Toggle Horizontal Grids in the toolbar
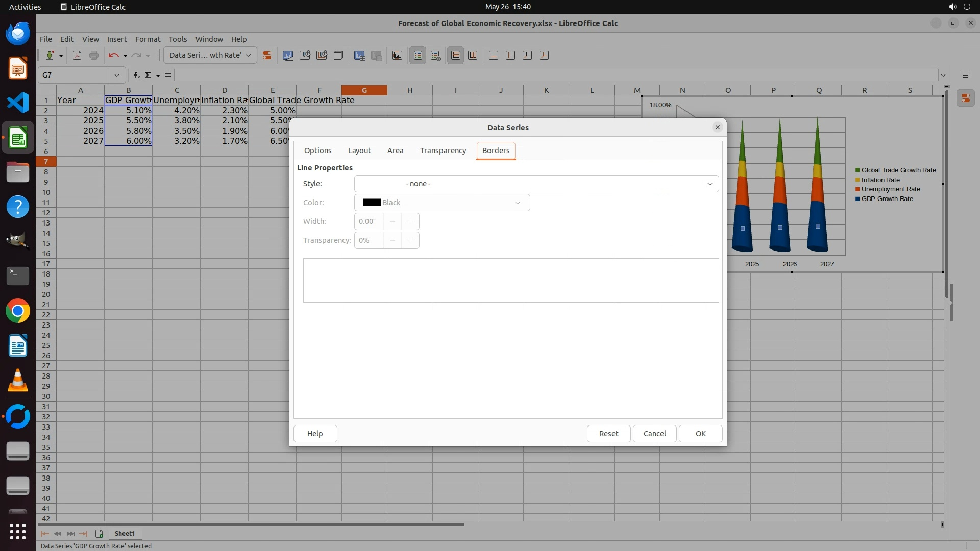Image resolution: width=980 pixels, height=551 pixels. click(456, 55)
